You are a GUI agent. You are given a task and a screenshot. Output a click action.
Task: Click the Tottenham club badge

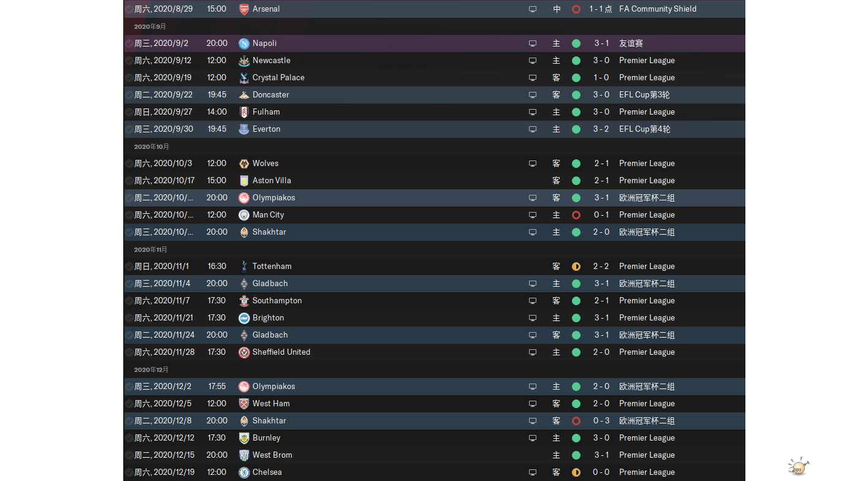(244, 267)
